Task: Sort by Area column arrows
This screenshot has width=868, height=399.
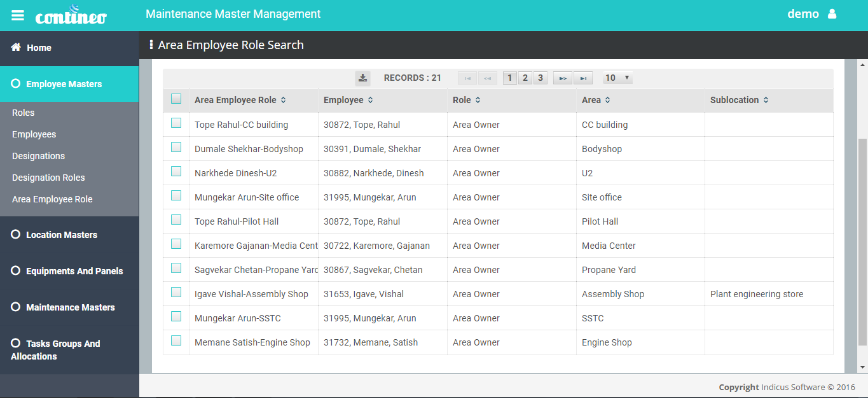Action: [x=607, y=100]
